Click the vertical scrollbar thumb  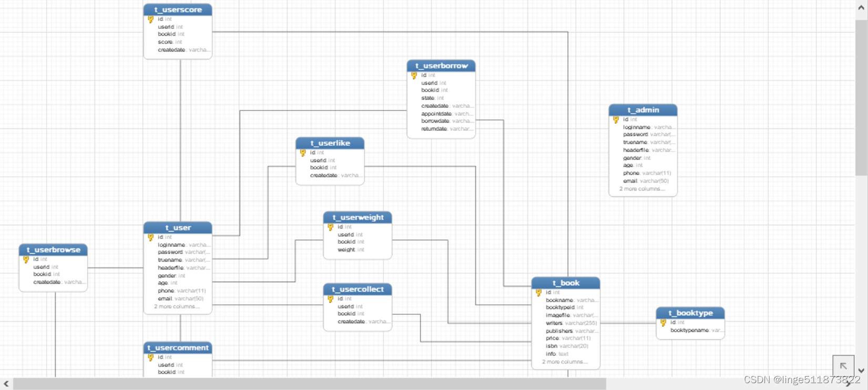coord(861,97)
